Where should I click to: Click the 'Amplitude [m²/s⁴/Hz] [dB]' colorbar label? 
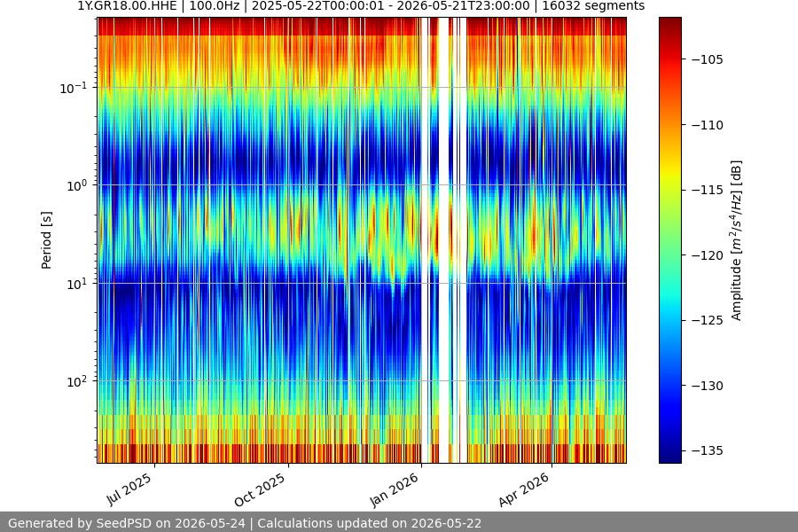737,240
